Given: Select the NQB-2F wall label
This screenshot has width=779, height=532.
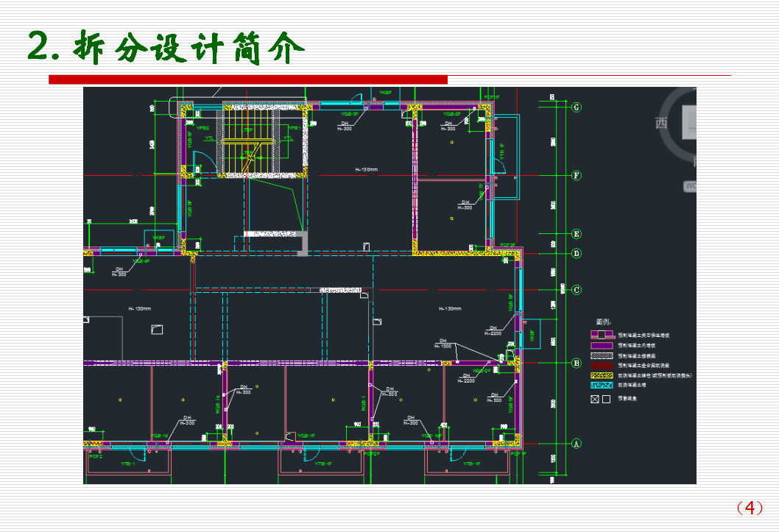Looking at the screenshot, I should (x=482, y=371).
